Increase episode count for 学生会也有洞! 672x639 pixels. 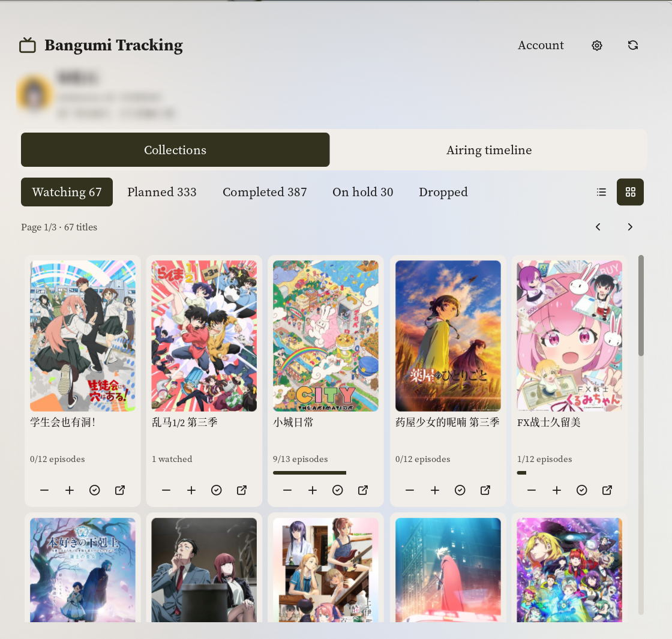[70, 490]
